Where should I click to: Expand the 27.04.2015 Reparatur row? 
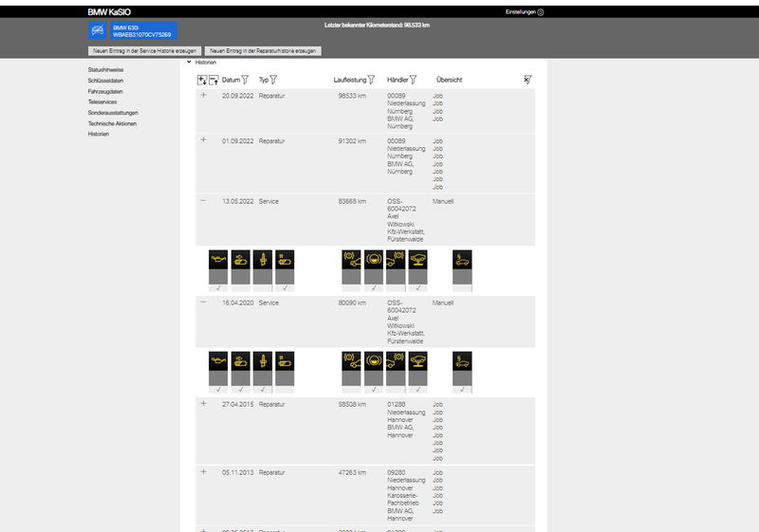tap(203, 404)
